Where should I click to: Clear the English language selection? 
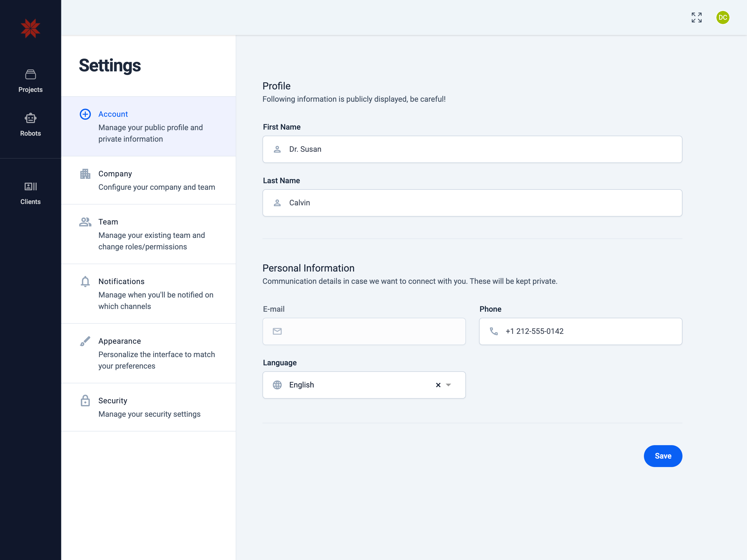[438, 385]
